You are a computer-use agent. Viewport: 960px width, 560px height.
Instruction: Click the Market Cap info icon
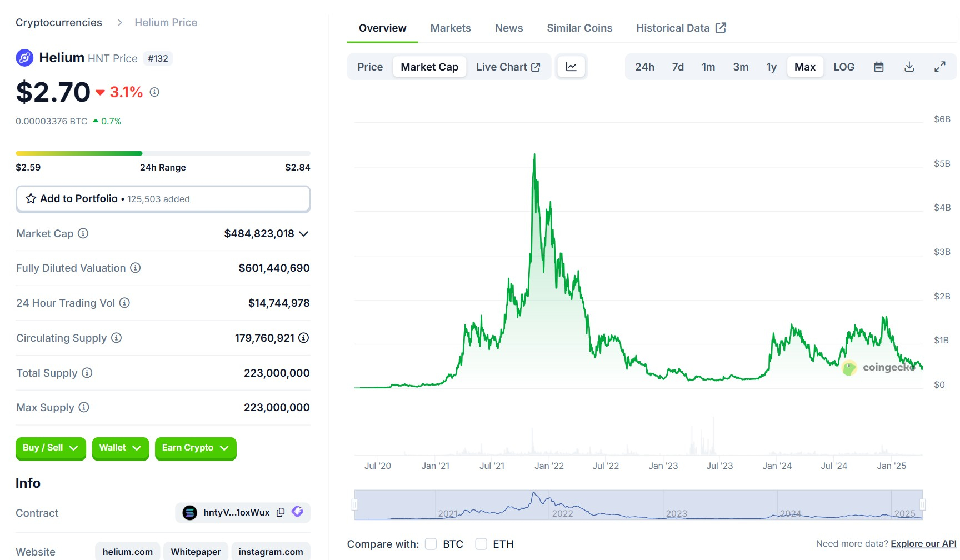[83, 233]
